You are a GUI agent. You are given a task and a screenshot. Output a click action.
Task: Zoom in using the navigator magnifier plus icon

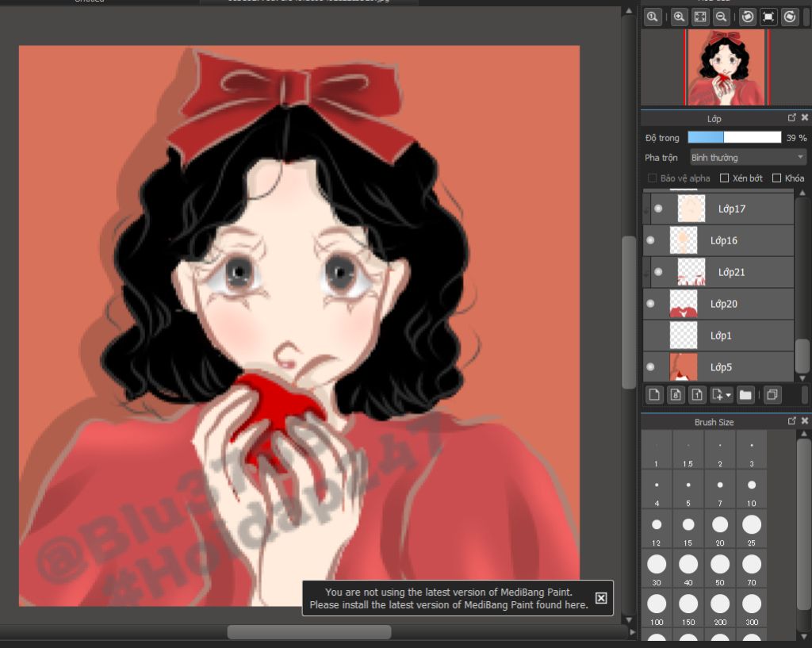(679, 17)
